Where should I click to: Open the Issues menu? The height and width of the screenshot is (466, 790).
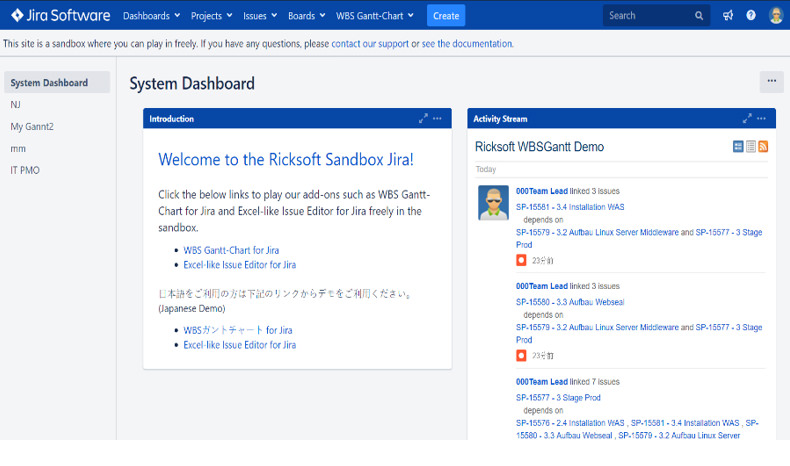(259, 16)
